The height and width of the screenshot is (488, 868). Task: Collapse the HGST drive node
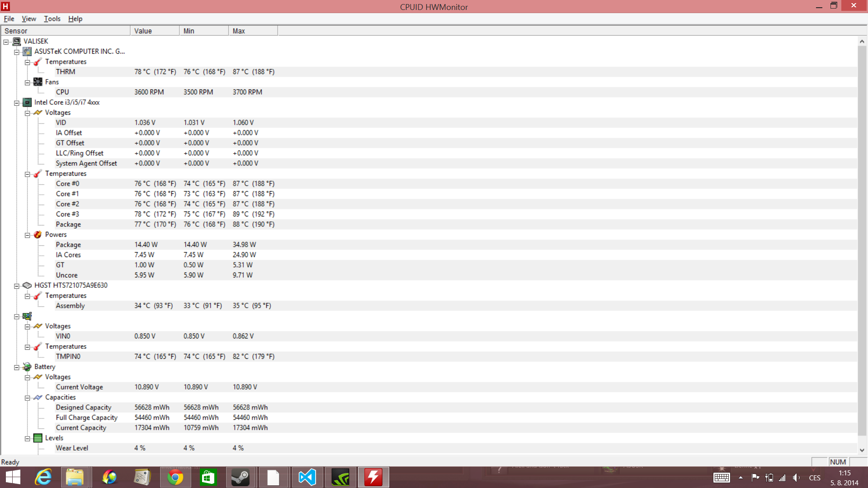point(17,286)
